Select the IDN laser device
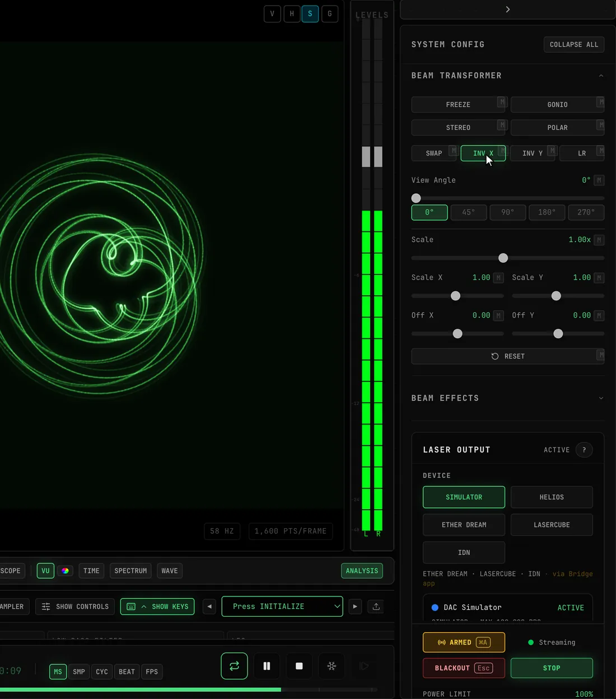Screen dimensions: 616x699 pyautogui.click(x=464, y=553)
